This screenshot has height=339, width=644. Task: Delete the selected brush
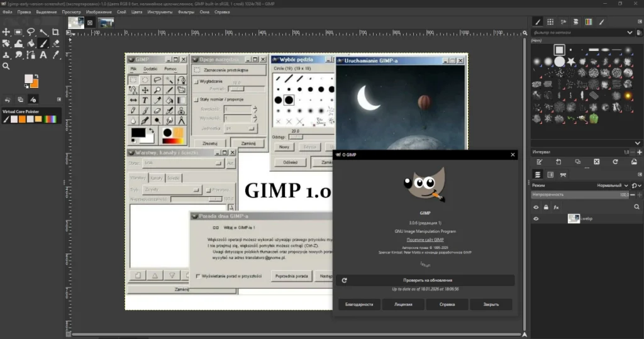click(596, 162)
